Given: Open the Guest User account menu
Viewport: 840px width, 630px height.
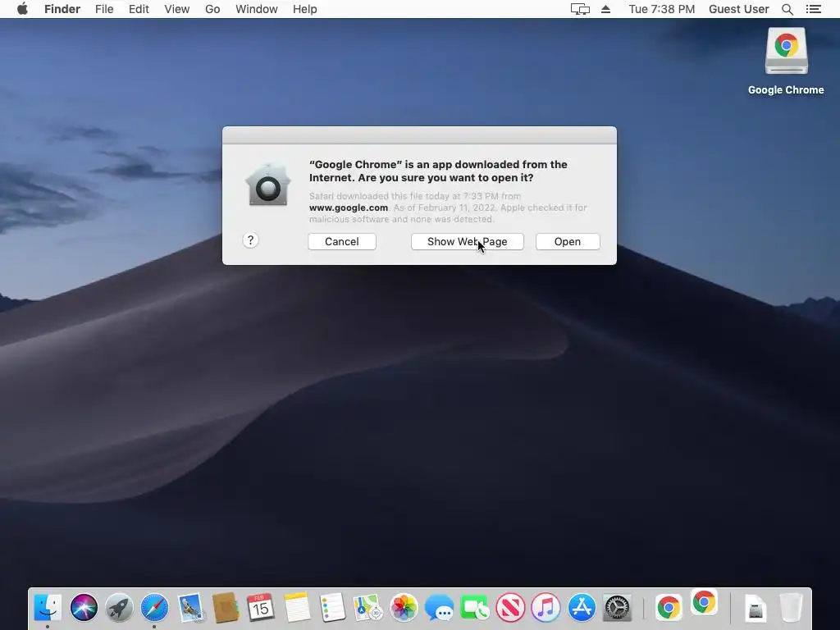Looking at the screenshot, I should coord(739,9).
